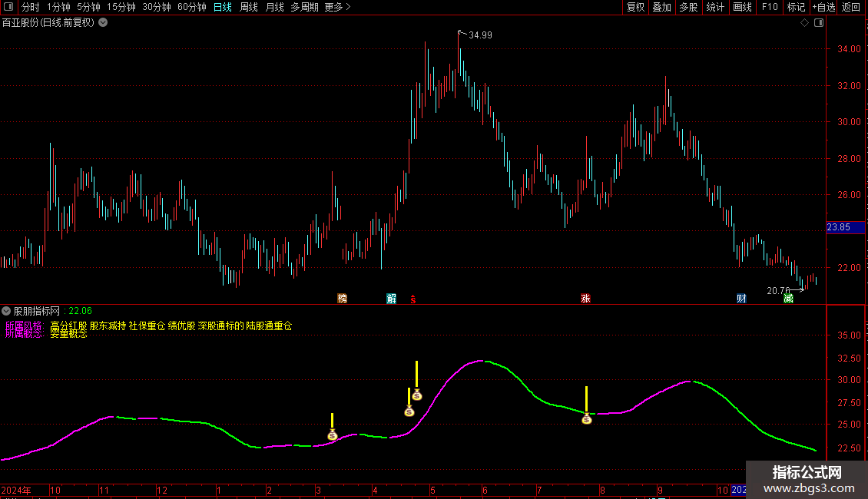Click the 榜 event marker icon
Viewport: 868px width, 499px height.
pos(343,299)
